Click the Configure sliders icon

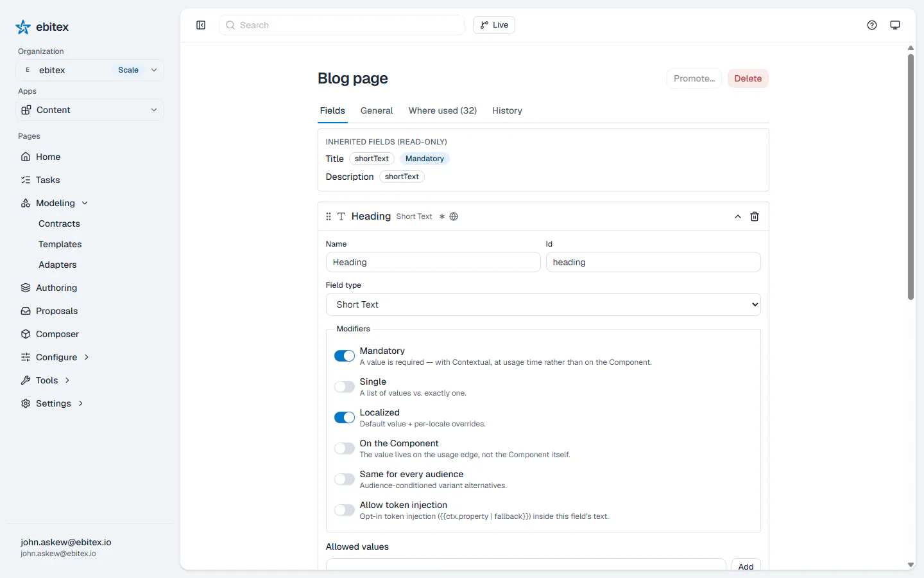point(26,357)
